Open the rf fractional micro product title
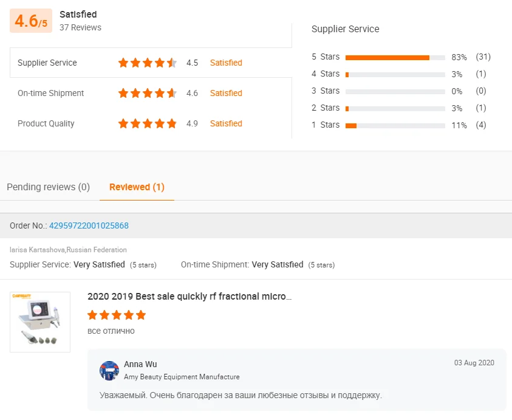This screenshot has height=420, width=512. pos(189,297)
